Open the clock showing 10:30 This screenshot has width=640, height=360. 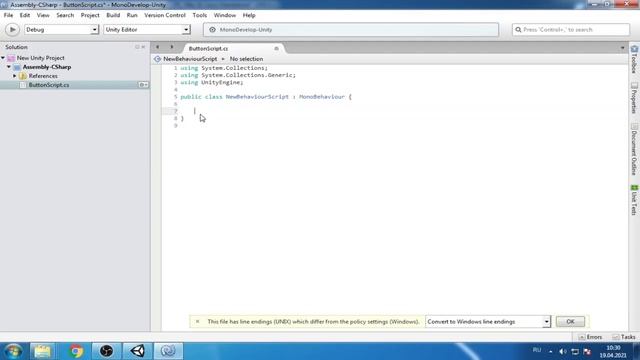(613, 351)
